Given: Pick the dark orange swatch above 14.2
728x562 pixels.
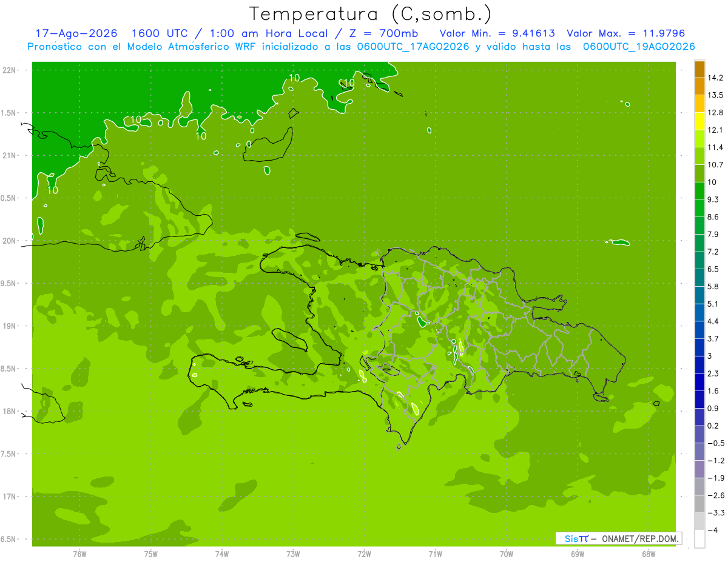Looking at the screenshot, I should point(699,69).
